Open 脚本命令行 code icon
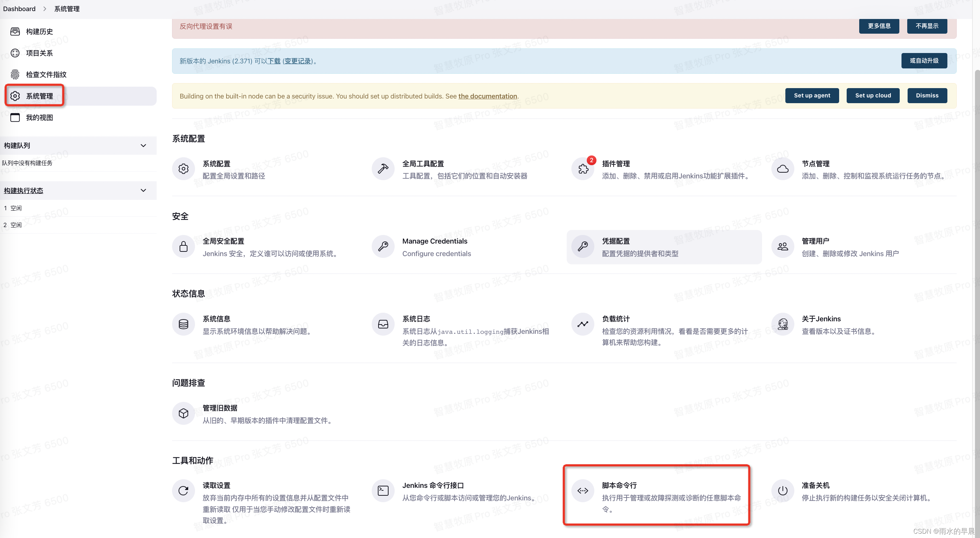The width and height of the screenshot is (980, 538). click(583, 490)
